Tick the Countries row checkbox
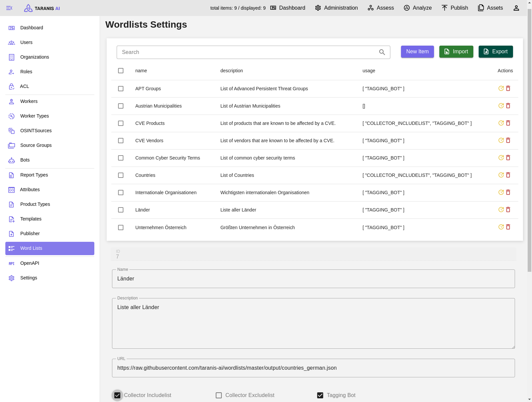The height and width of the screenshot is (402, 532). pos(121,175)
